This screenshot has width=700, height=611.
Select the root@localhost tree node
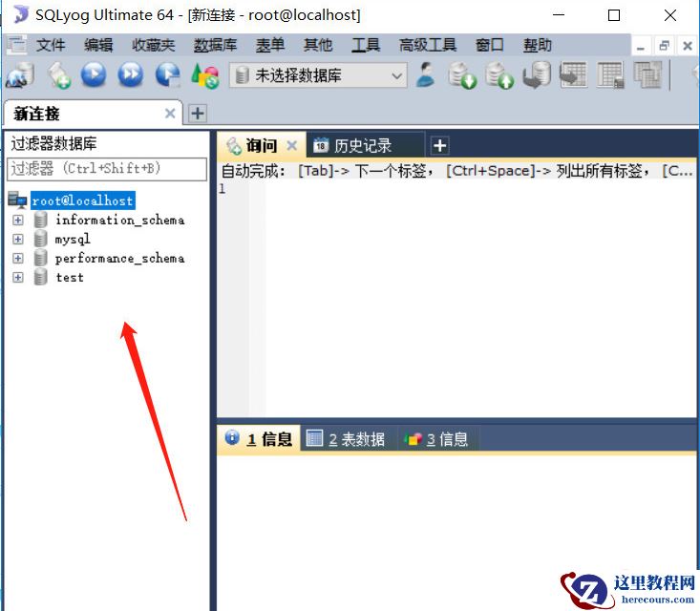[x=82, y=200]
